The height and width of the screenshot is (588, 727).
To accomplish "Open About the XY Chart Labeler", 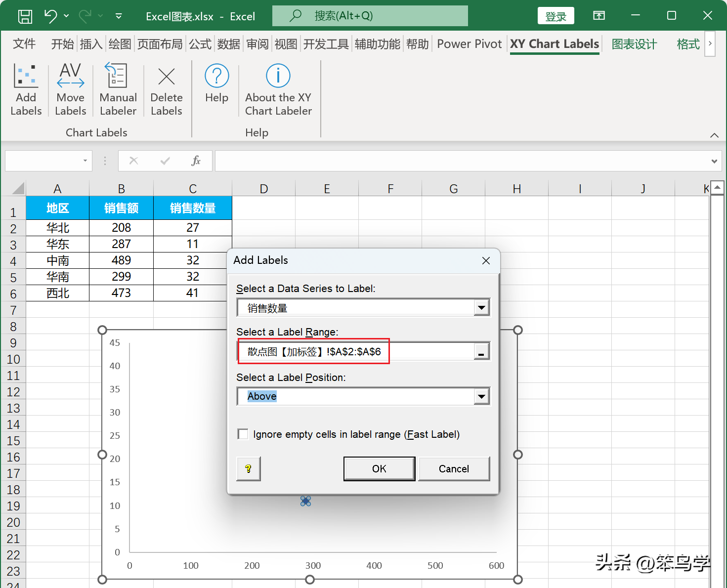I will [x=278, y=89].
